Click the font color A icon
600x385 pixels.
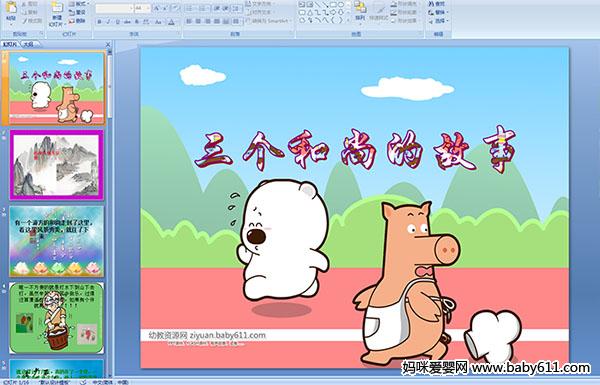(171, 22)
